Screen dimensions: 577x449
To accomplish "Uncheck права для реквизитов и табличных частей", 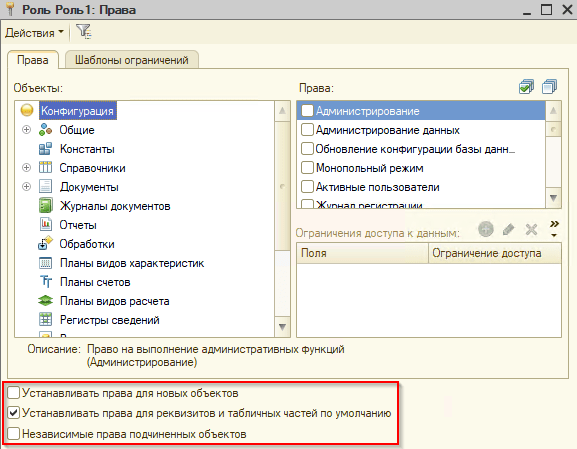I will [x=14, y=413].
